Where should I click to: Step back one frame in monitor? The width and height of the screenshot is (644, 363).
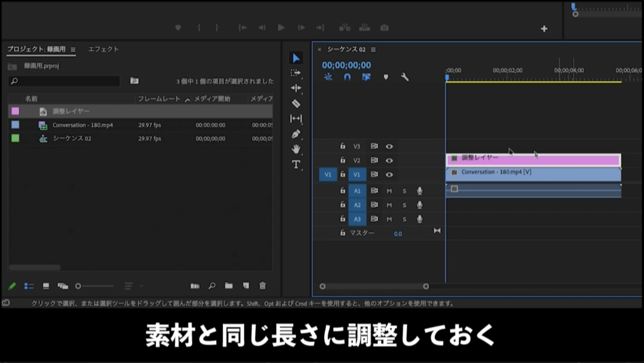coord(261,28)
